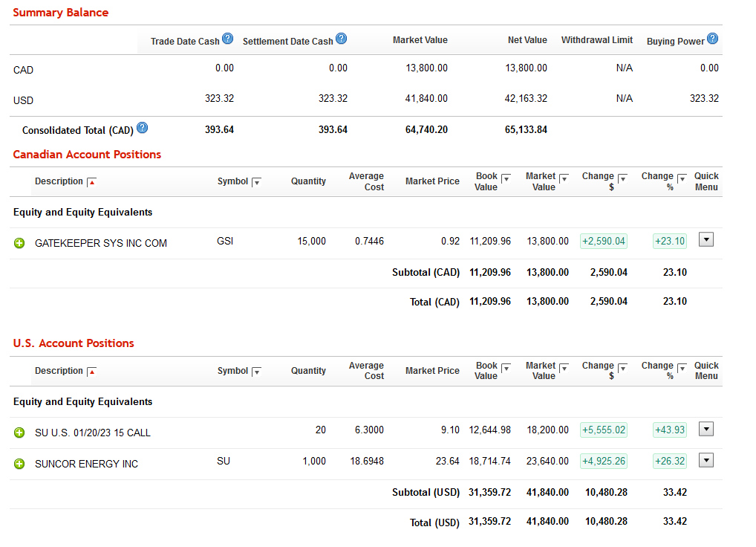Sort U.S. positions by Description arrow
Screen dimensions: 756x547
click(91, 372)
